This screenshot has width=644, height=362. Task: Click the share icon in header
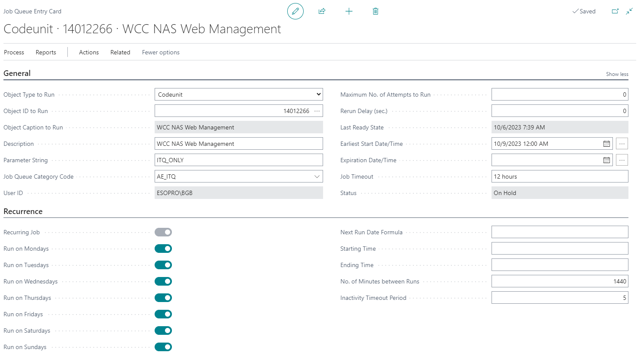click(322, 11)
